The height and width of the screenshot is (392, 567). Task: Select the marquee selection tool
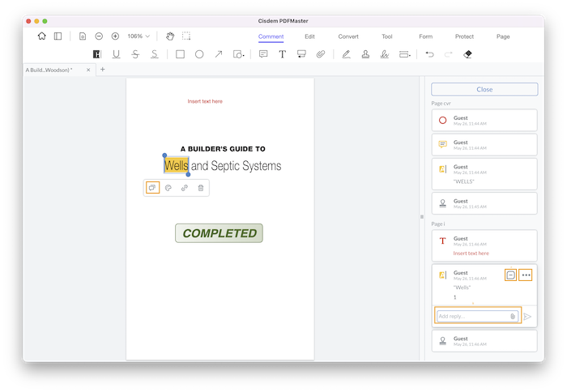click(x=186, y=36)
